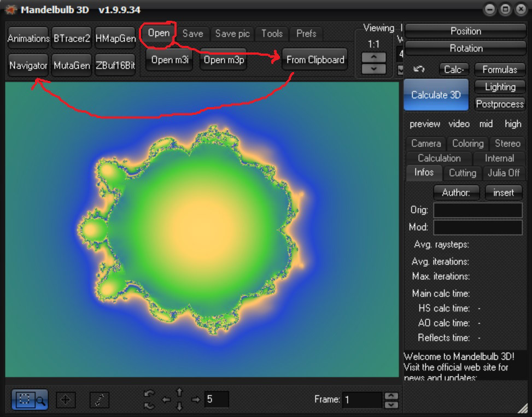The width and height of the screenshot is (532, 417).
Task: Choose the mid quality preset
Action: tap(486, 124)
